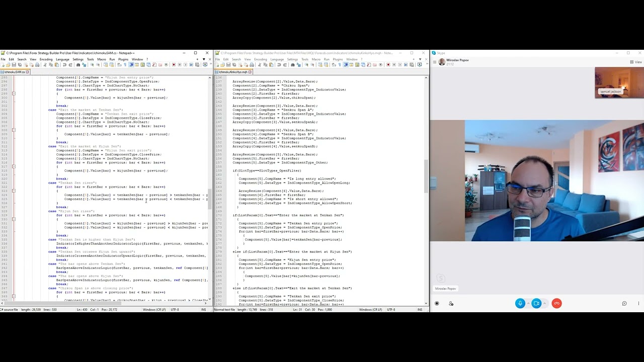Screen dimensions: 644x362
Task: Click Cut scissors icon in IchimokuSAM.cs window
Action: 45,65
